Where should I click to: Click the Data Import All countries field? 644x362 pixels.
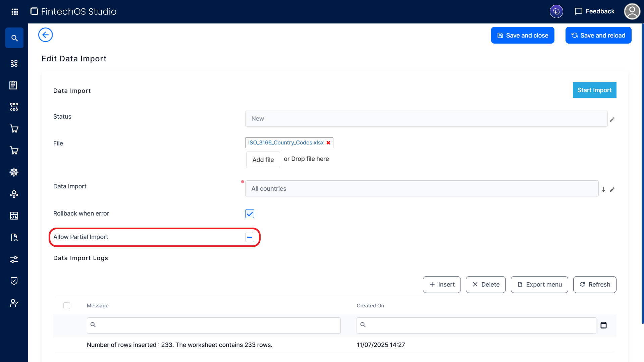[x=422, y=189]
